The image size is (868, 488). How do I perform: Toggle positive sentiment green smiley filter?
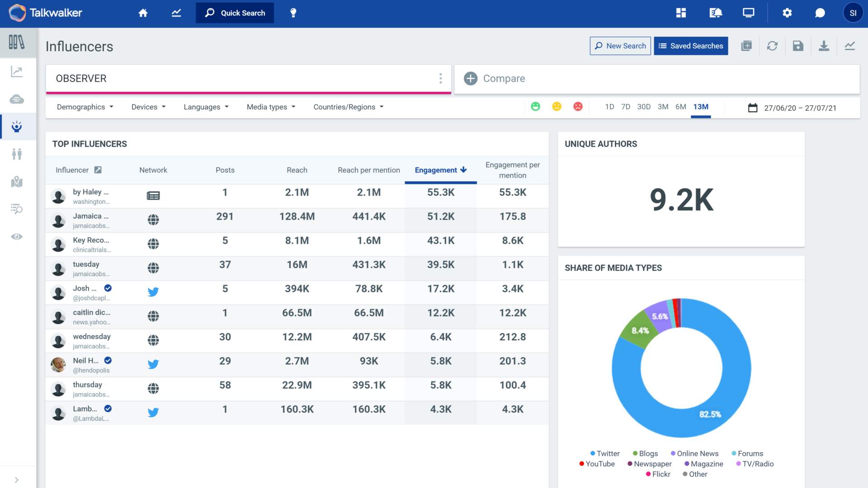(x=535, y=107)
